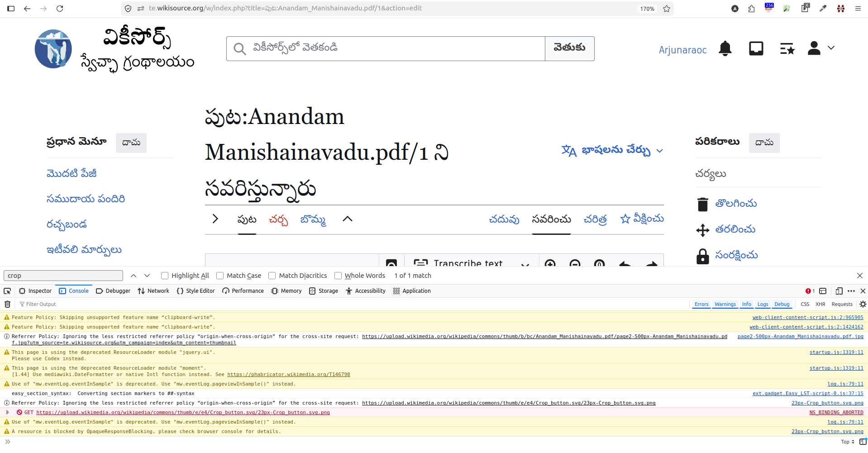This screenshot has height=453, width=868.
Task: Open the చరిత్ర history tab
Action: click(x=595, y=219)
